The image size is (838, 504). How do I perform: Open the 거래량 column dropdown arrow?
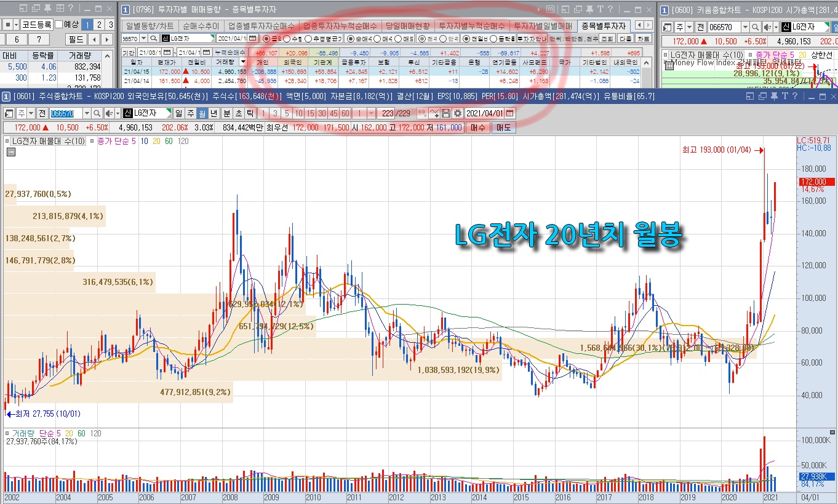(243, 62)
